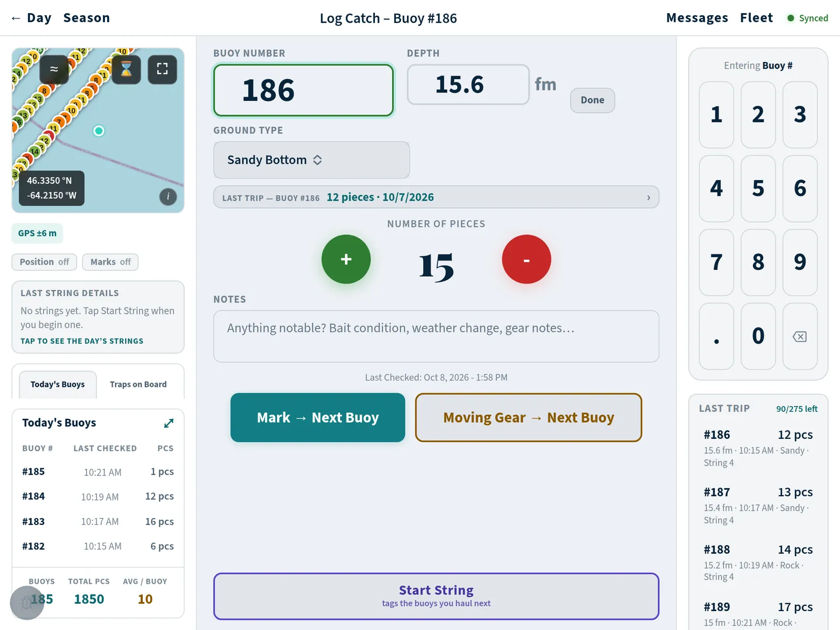840x630 pixels.
Task: Expand the Today's Buoys panel
Action: pos(169,423)
